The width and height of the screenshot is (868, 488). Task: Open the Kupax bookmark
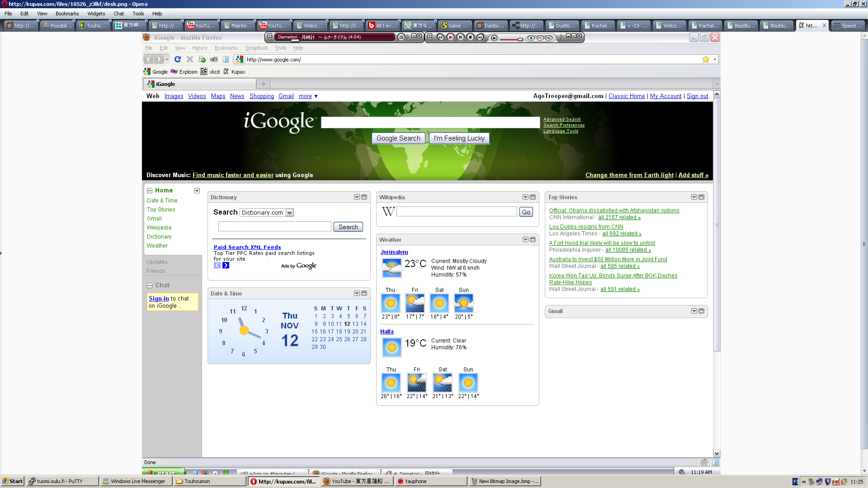click(234, 72)
